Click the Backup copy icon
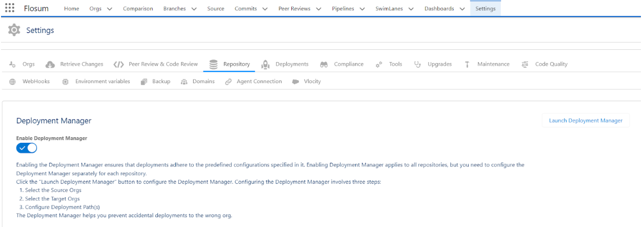Screen dimensions: 644x227 pyautogui.click(x=144, y=82)
